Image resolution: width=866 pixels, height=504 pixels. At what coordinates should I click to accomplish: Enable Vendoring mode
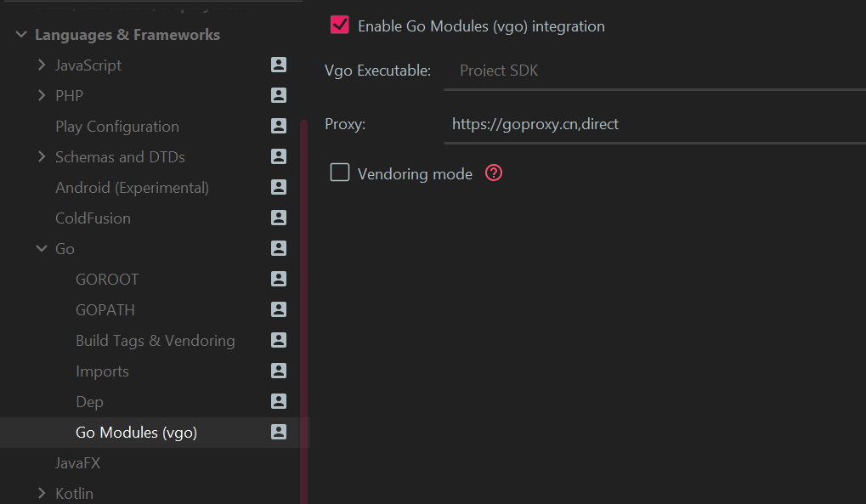point(339,172)
